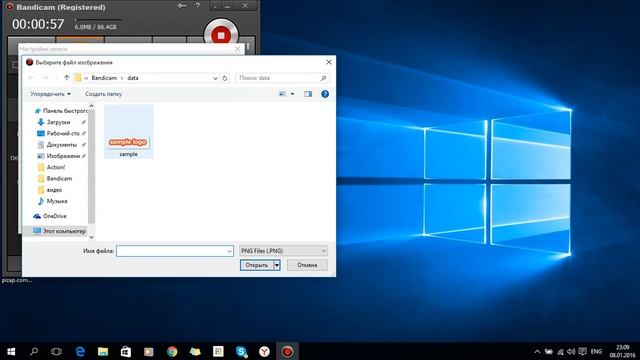640x360 pixels.
Task: Select the sample logo thumbnail
Action: (129, 131)
